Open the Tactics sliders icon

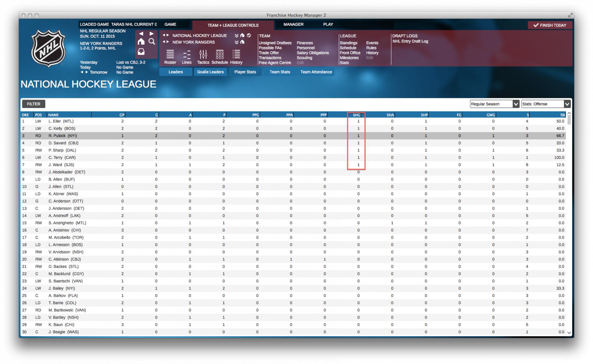click(x=203, y=57)
